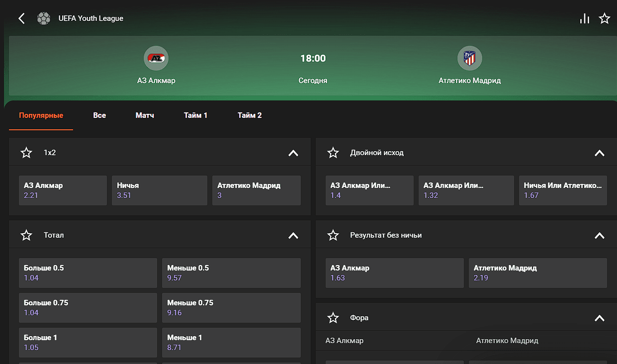Switch to the Все tab

[99, 115]
